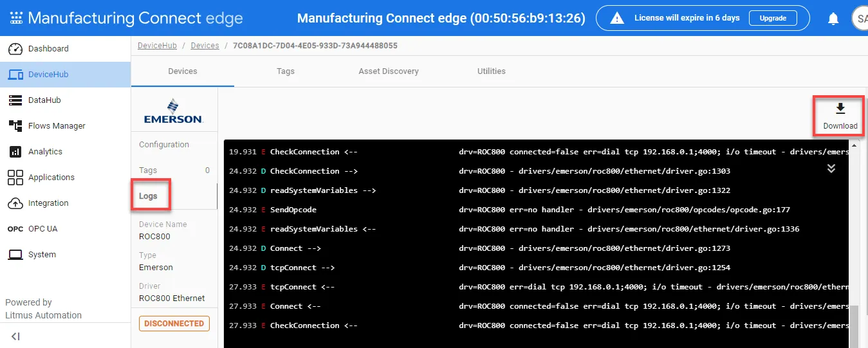
Task: Switch to the Devices tab
Action: (183, 71)
